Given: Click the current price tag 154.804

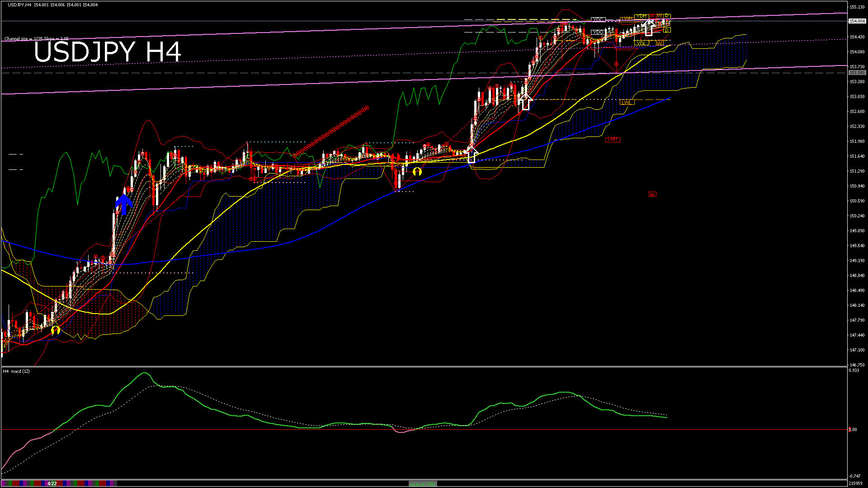Looking at the screenshot, I should (857, 21).
